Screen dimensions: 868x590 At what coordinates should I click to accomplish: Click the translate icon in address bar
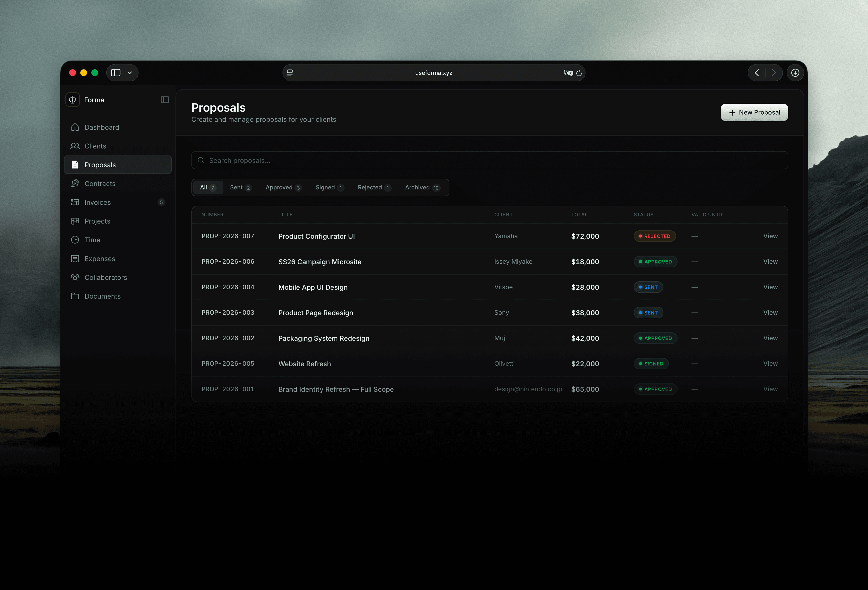coord(568,73)
